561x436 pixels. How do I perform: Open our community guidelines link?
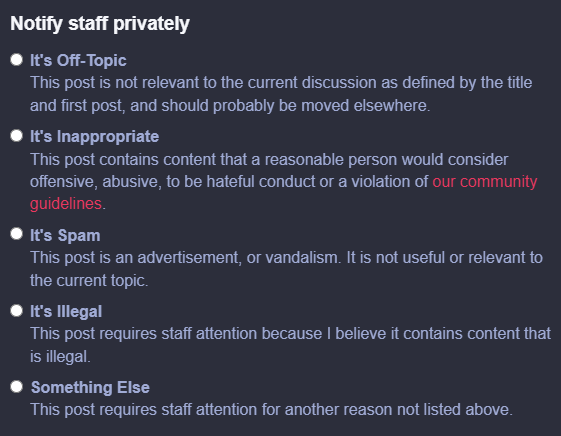(485, 182)
